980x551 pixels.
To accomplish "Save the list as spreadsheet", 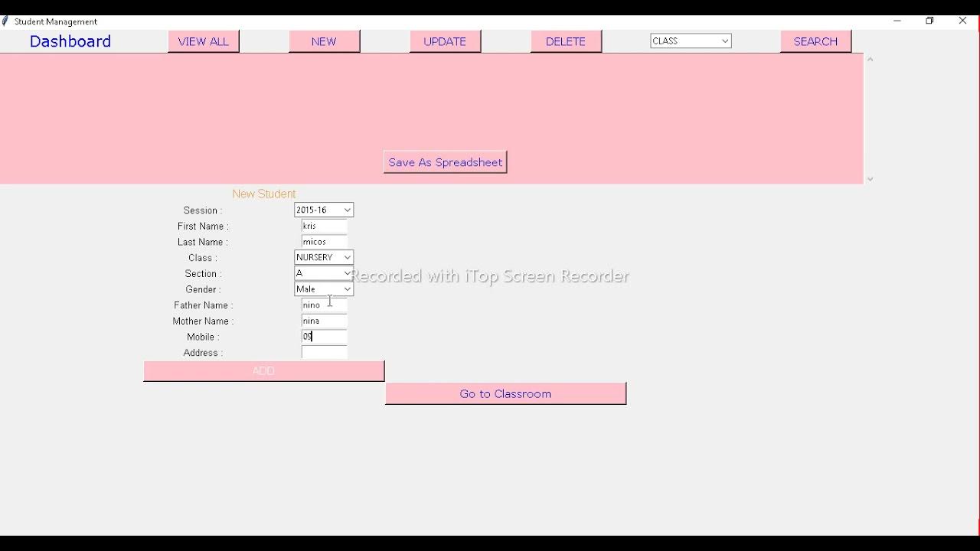I will pos(445,162).
